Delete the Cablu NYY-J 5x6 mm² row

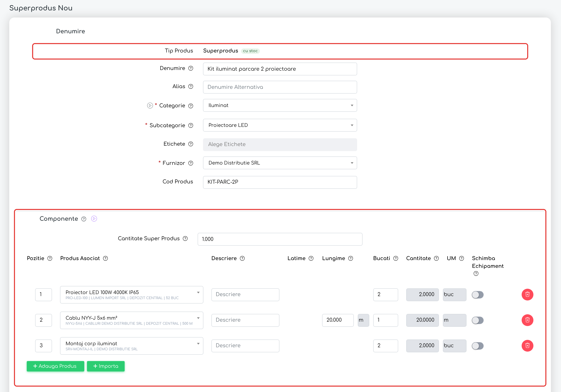[527, 320]
